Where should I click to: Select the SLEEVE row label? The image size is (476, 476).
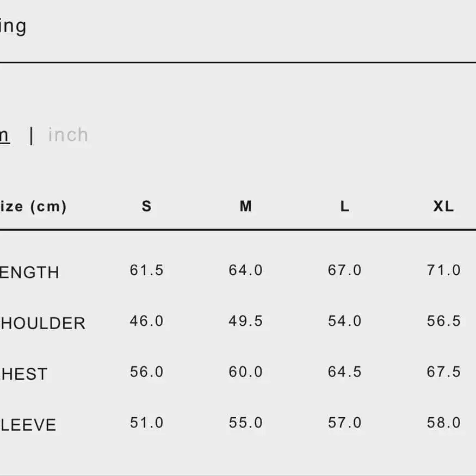tap(28, 425)
